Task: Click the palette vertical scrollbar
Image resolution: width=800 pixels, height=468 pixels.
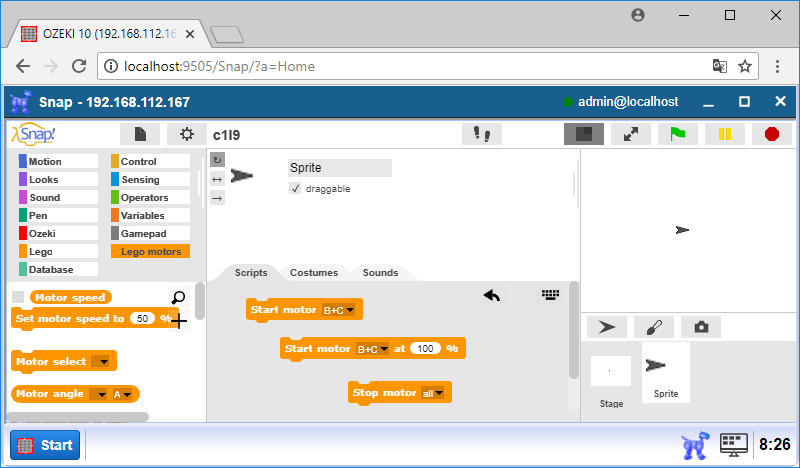Action: point(200,301)
